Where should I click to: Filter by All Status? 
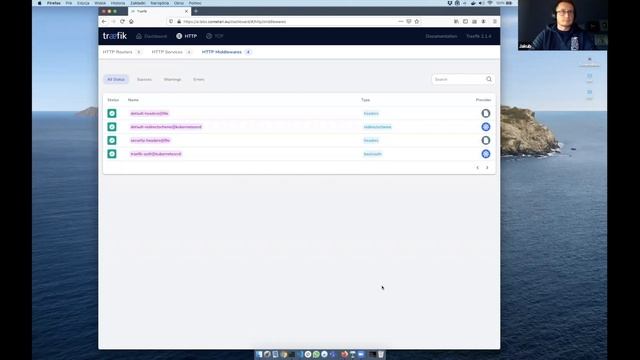coord(116,79)
